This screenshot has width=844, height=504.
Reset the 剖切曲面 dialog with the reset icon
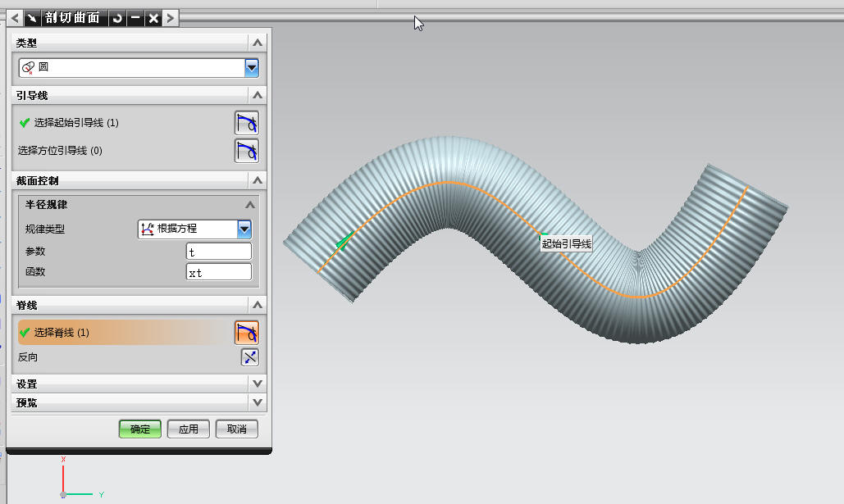click(x=116, y=18)
